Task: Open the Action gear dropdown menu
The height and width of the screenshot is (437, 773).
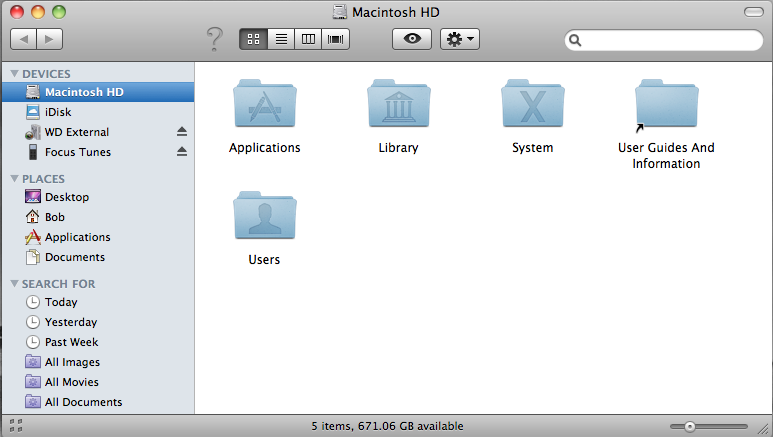Action: click(x=459, y=39)
